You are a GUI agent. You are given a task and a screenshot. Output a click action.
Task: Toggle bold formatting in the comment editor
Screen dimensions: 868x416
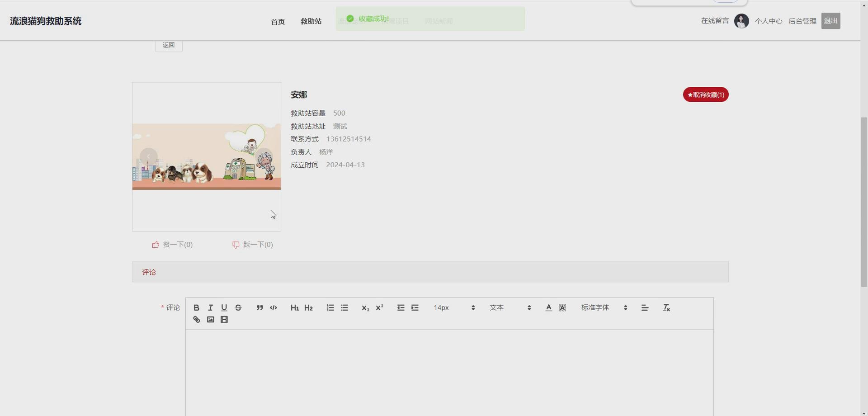pos(196,307)
